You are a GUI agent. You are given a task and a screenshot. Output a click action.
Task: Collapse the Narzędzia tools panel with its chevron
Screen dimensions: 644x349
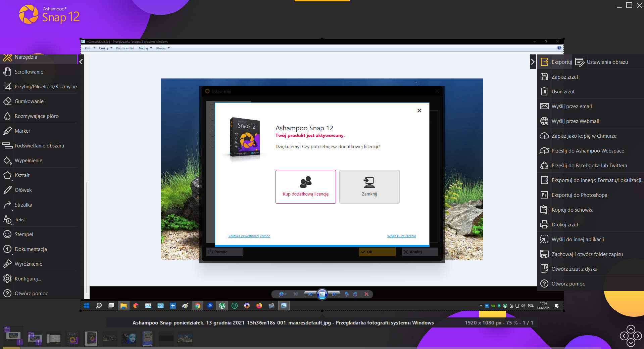[x=81, y=62]
